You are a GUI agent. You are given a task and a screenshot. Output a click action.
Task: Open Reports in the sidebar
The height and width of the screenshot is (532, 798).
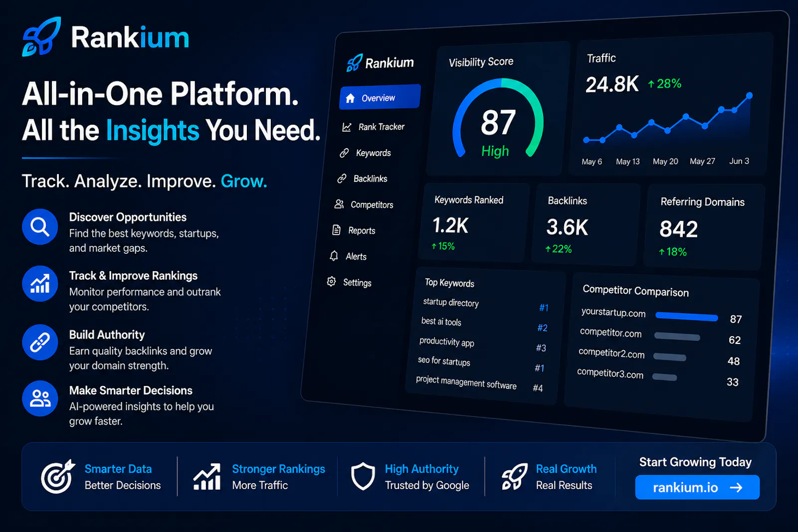354,230
